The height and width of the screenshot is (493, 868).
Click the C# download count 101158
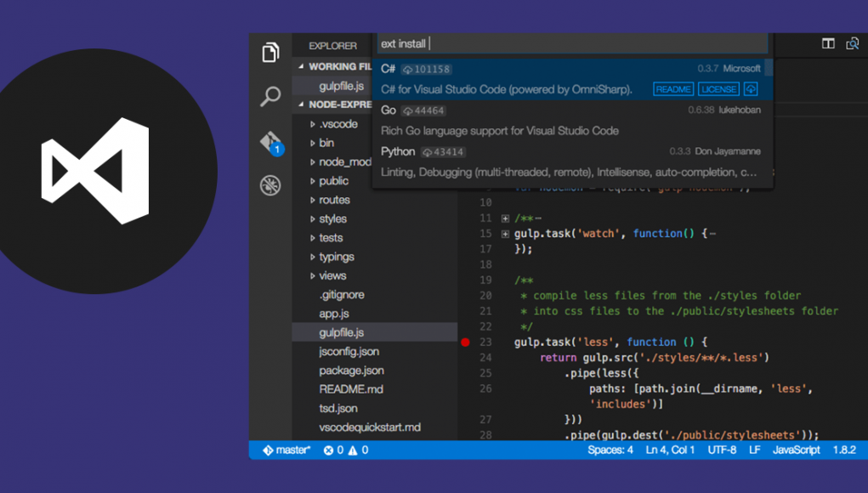[426, 69]
